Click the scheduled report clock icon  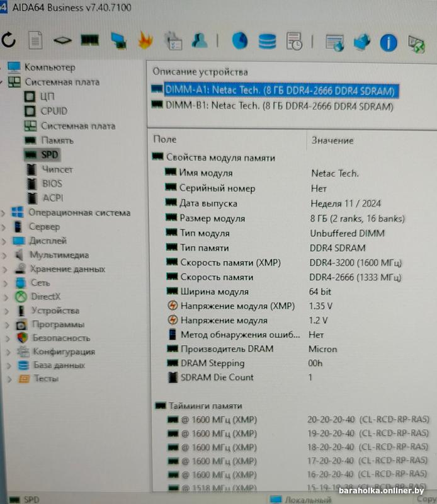pyautogui.click(x=294, y=42)
